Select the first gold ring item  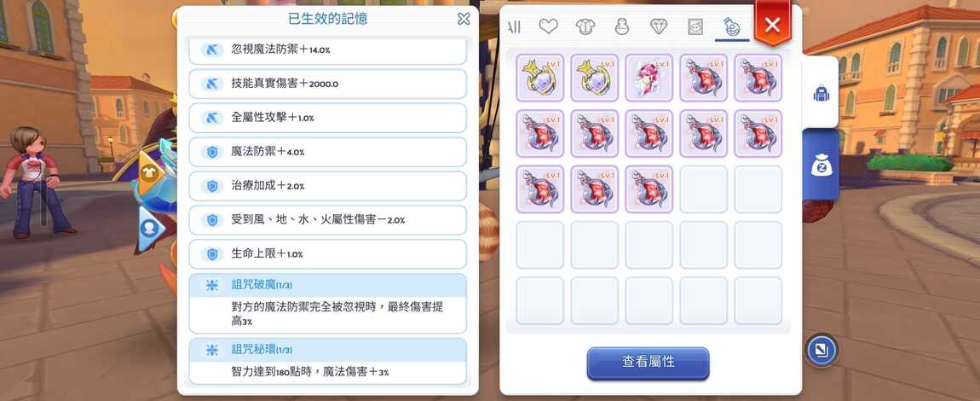tap(540, 78)
